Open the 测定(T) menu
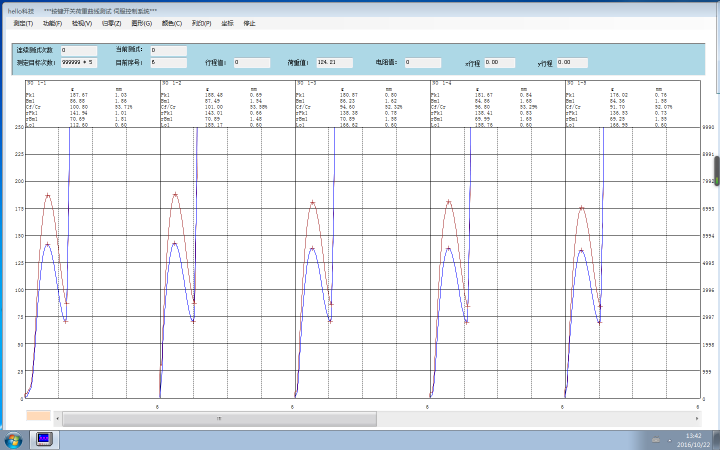This screenshot has width=720, height=450. 24,22
